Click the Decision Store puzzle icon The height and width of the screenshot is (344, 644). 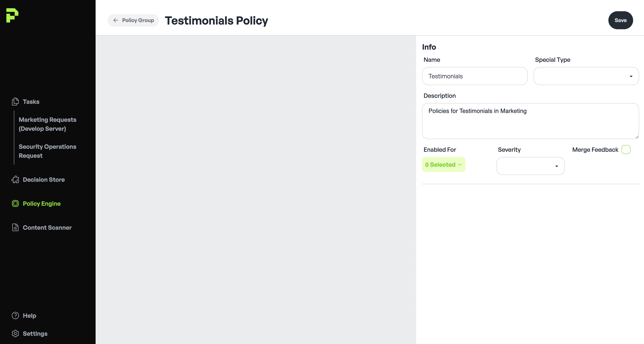tap(15, 179)
